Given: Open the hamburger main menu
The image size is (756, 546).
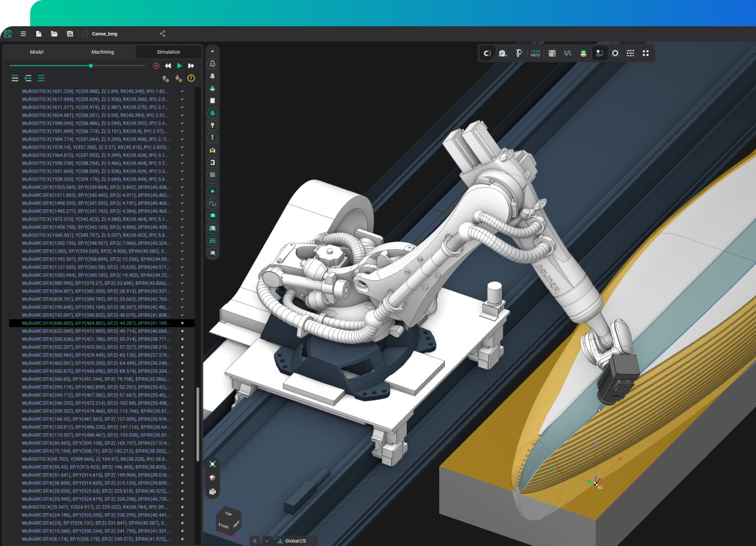Looking at the screenshot, I should pyautogui.click(x=23, y=34).
